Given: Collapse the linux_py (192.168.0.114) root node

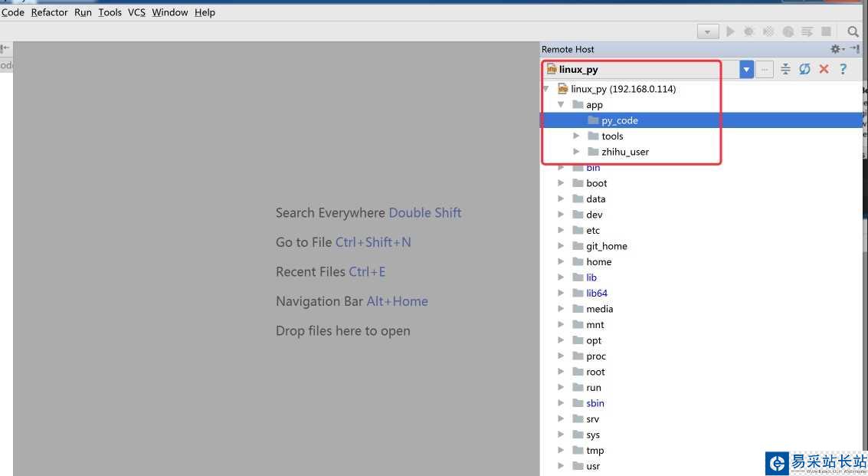Looking at the screenshot, I should point(546,89).
